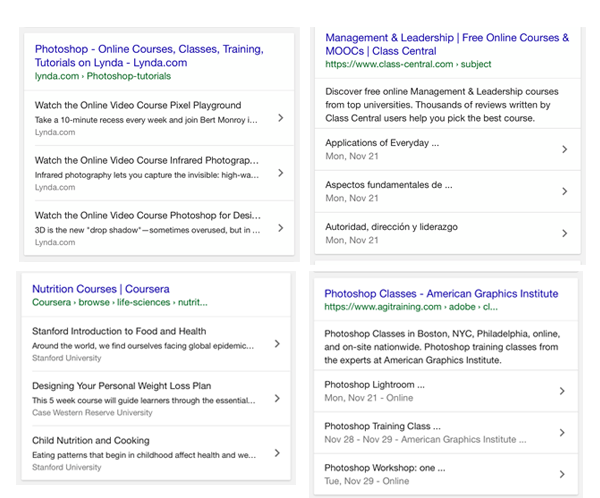
Task: Expand chevron beside Pixel Playground course
Action: coord(280,118)
